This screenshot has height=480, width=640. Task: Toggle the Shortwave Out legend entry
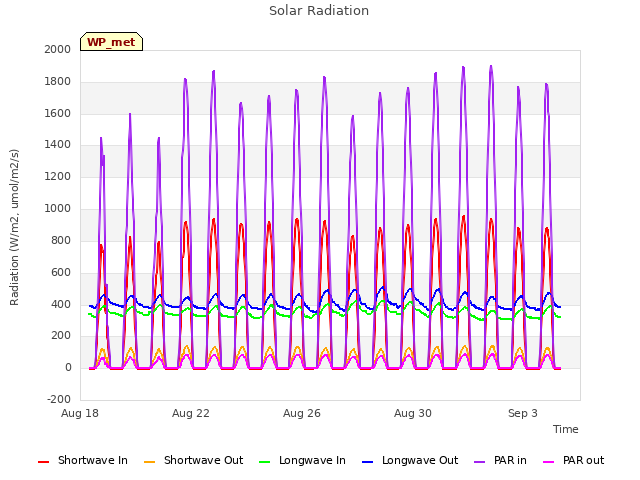(x=193, y=460)
